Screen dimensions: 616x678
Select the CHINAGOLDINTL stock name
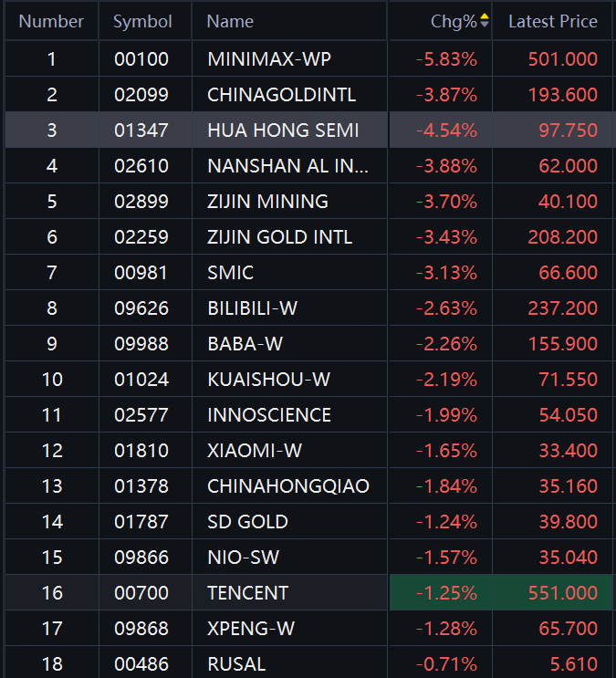pos(282,95)
